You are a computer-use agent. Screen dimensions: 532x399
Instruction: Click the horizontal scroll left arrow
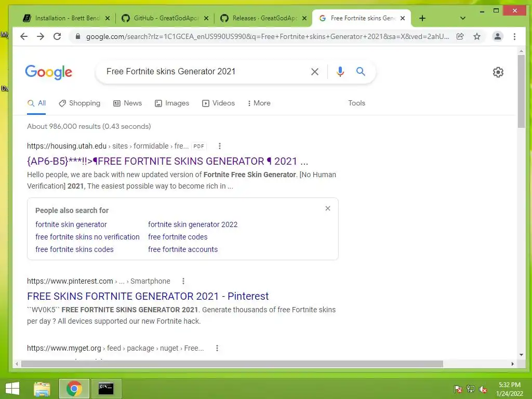pyautogui.click(x=17, y=364)
